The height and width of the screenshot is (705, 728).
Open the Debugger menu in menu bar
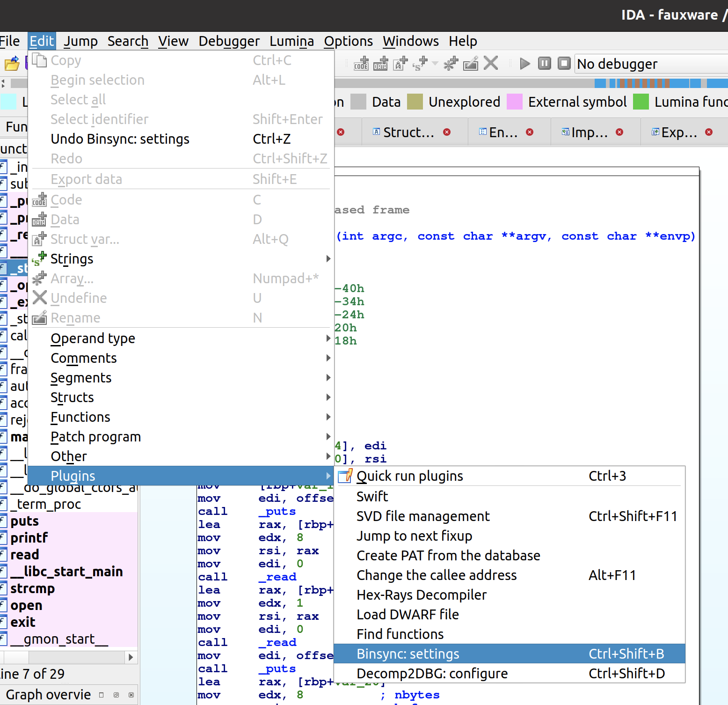[229, 41]
